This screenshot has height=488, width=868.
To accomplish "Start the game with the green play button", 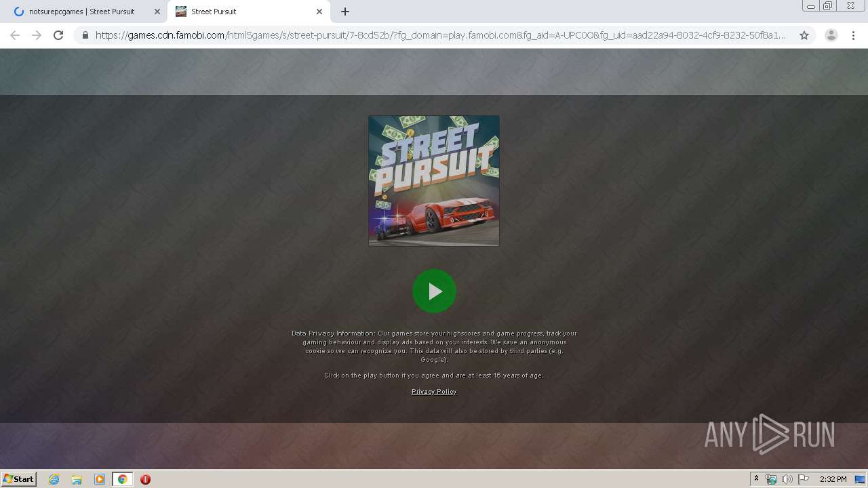I will [434, 291].
